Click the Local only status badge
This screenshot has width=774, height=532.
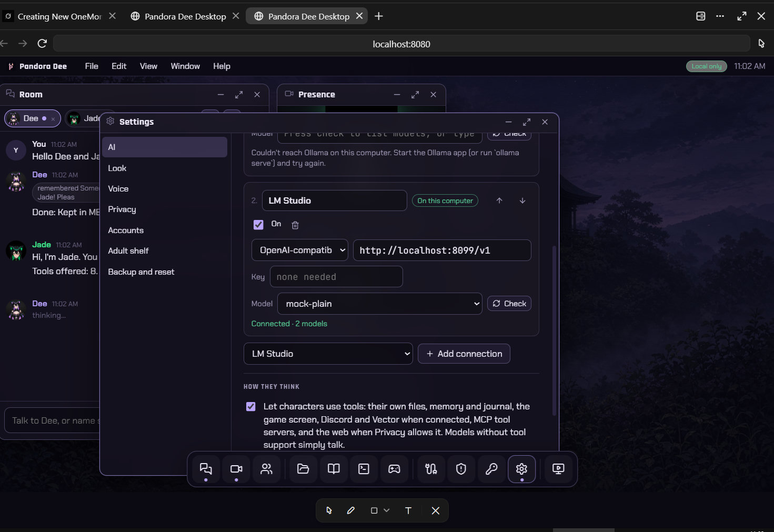click(706, 66)
